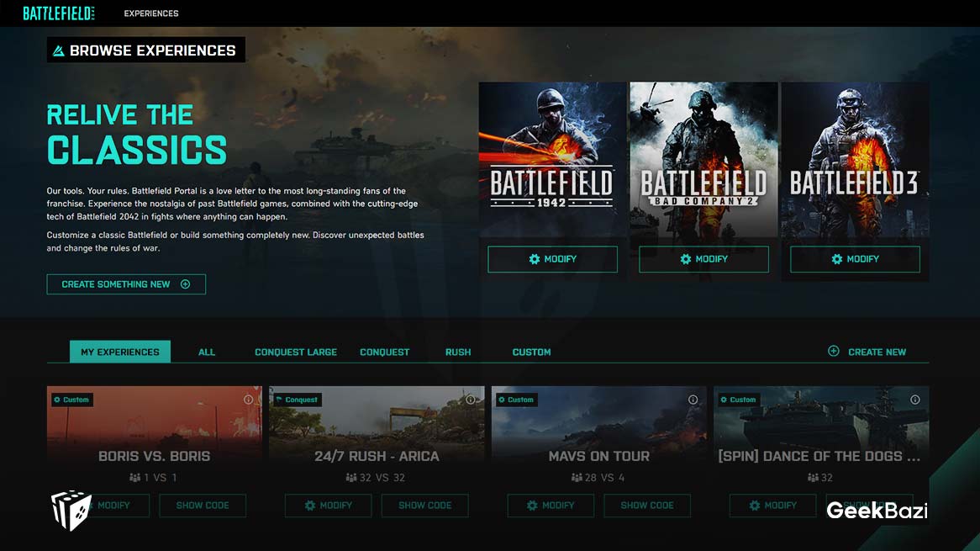Open the Conquest Large tab

[296, 352]
